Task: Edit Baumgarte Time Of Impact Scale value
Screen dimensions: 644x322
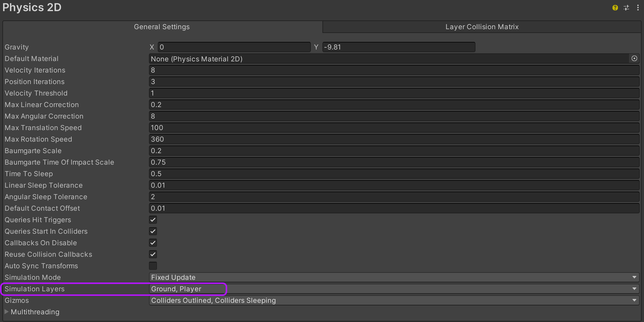Action: (x=394, y=163)
